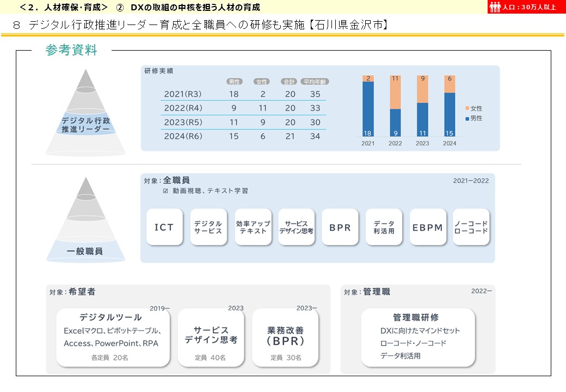The height and width of the screenshot is (392, 566).
Task: Click the 効率アップテキスト tile
Action: point(253,227)
